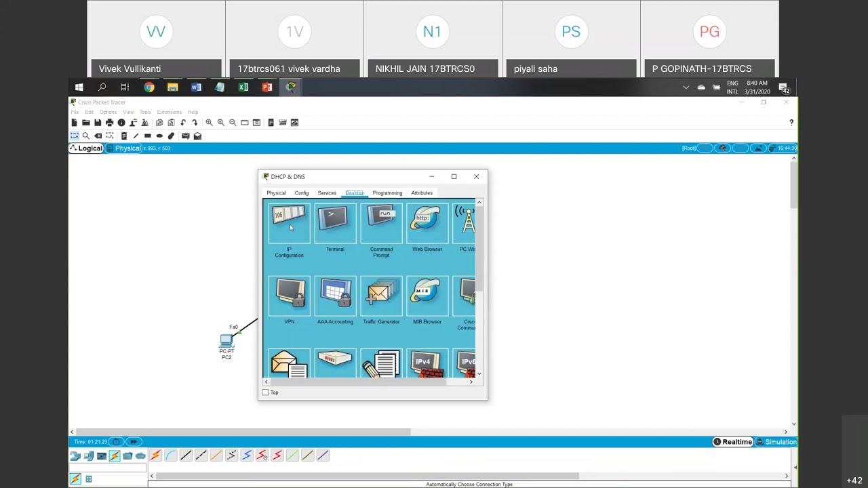Image resolution: width=868 pixels, height=488 pixels.
Task: Choose the Automatic connection lightning icon
Action: [155, 455]
